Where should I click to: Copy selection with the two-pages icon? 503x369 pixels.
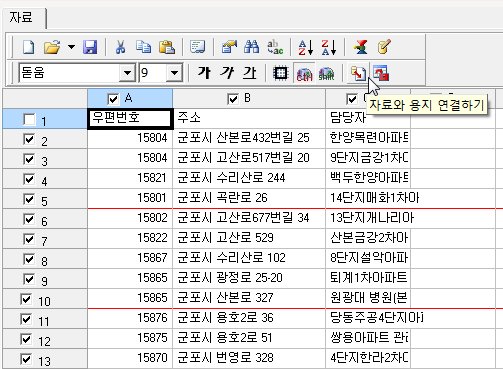pos(144,47)
